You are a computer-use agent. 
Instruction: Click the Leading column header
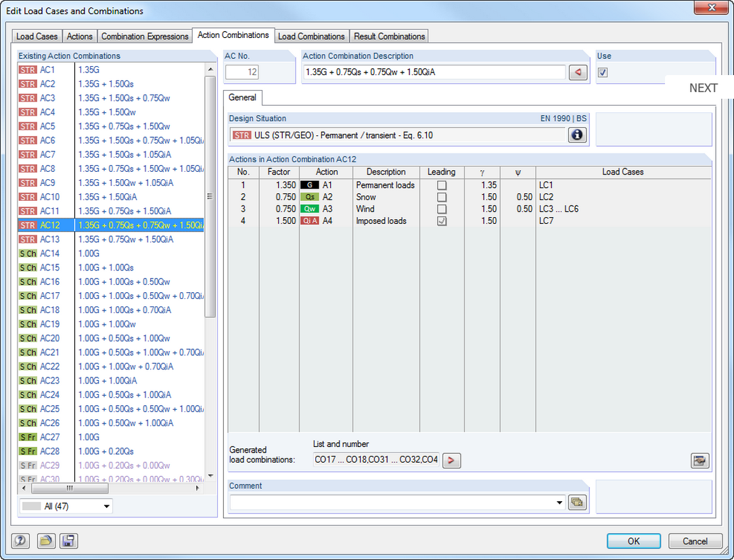(x=442, y=172)
